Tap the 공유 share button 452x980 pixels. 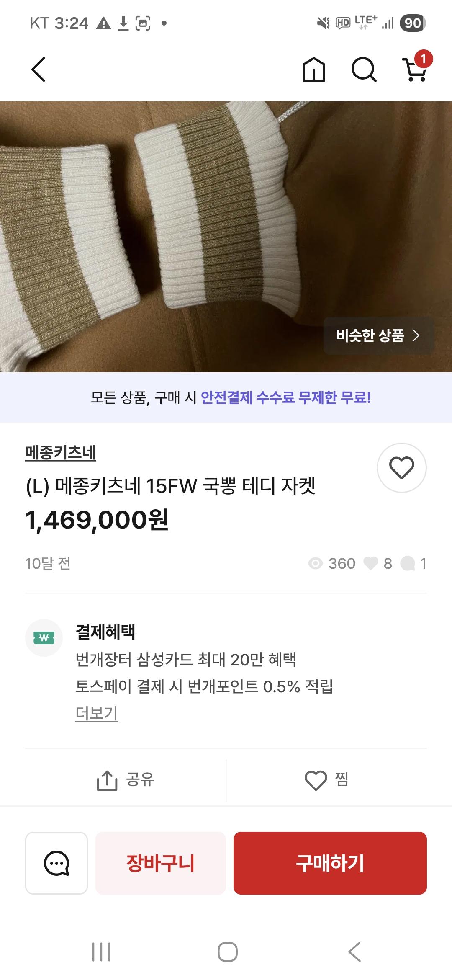126,780
